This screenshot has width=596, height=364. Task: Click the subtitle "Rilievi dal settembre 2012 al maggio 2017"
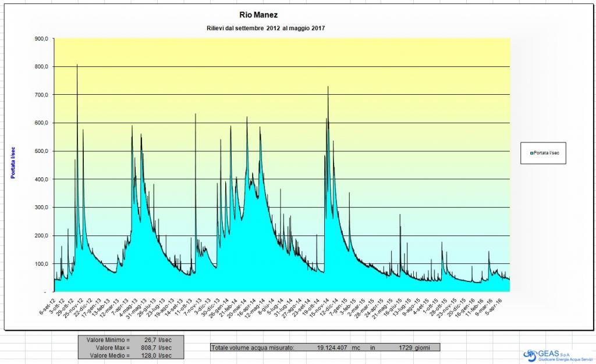tap(265, 28)
